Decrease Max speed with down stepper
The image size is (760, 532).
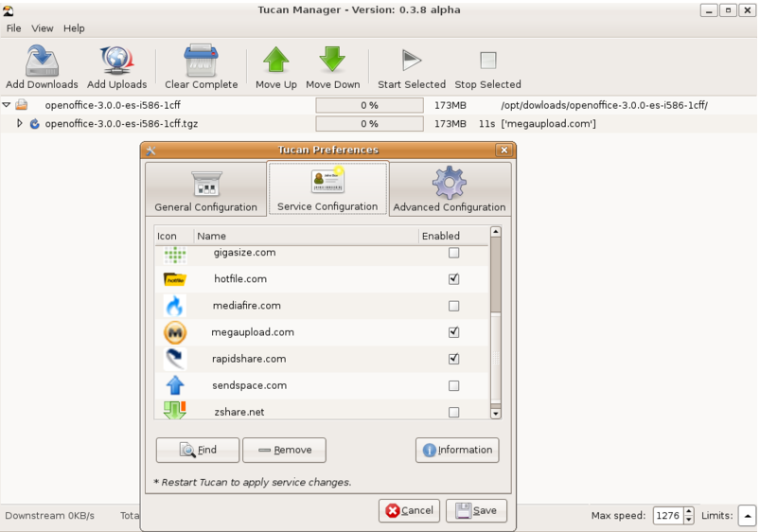[x=689, y=520]
